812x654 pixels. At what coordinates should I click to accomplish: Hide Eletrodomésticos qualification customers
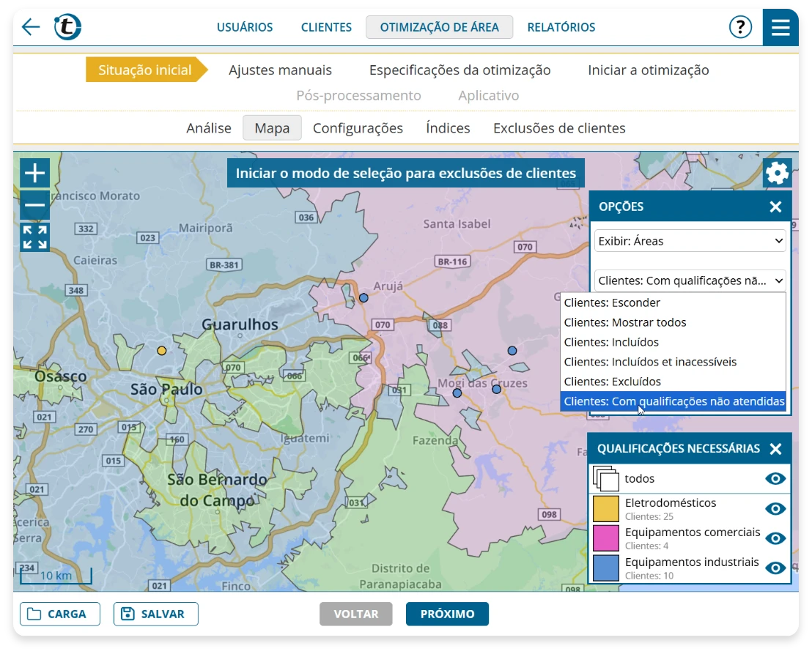(775, 508)
